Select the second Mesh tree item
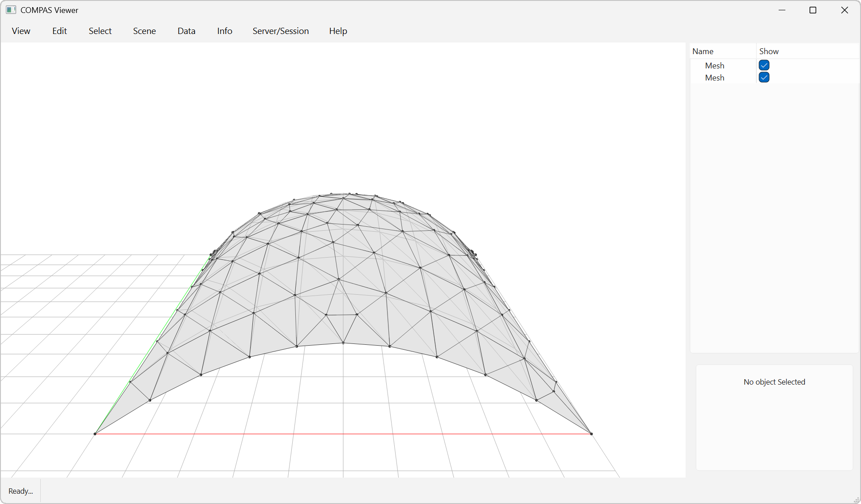Screen dimensions: 861x504 (714, 78)
